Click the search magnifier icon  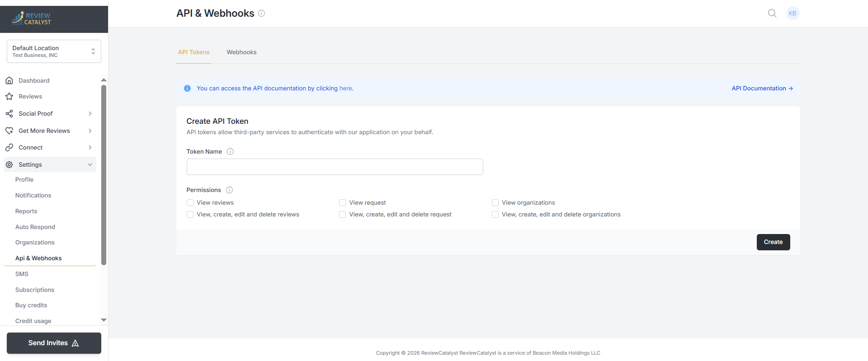tap(772, 14)
